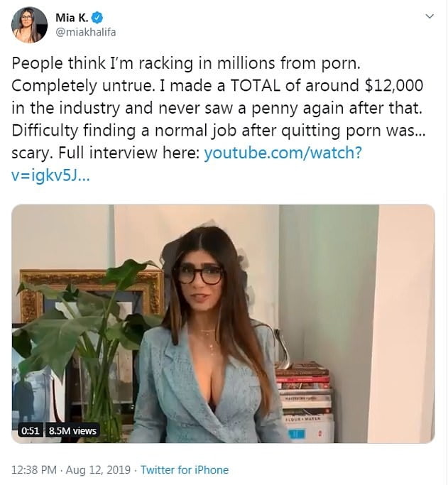
Task: Click the blue verified badge
Action: [100, 18]
